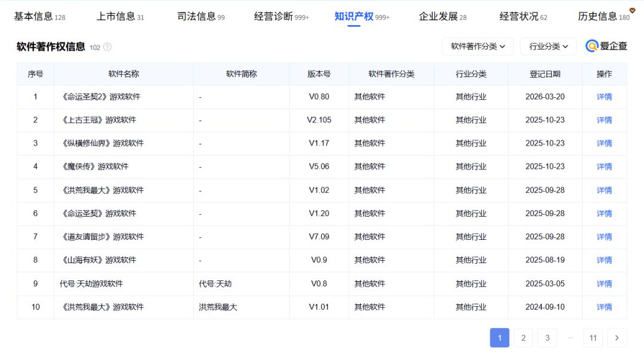Viewport: 644px width, 361px height.
Task: View 详情 for 《山海有妖》游戏软件
Action: coord(604,260)
